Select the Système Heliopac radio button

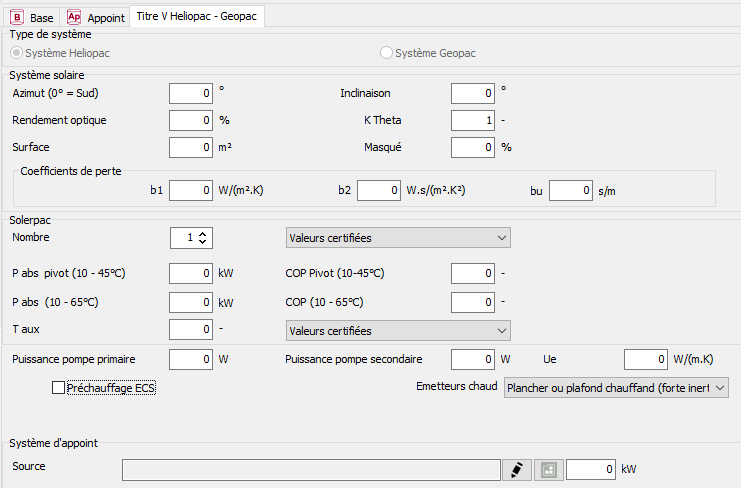16,52
